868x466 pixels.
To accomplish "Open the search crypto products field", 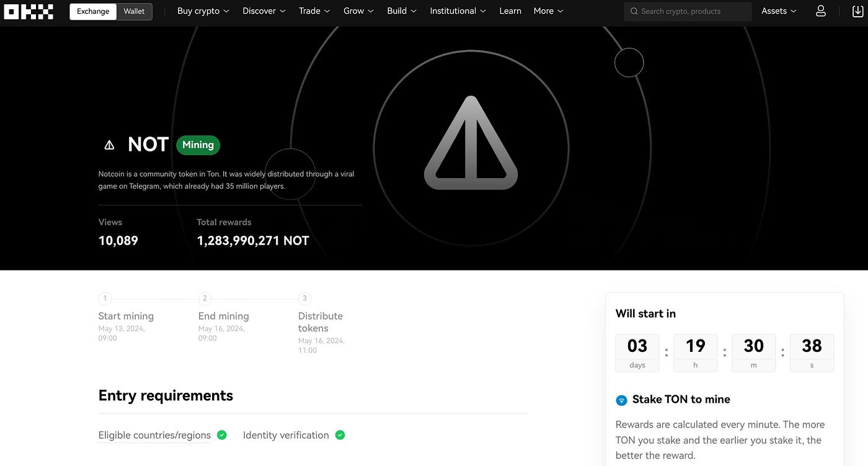I will tap(687, 11).
